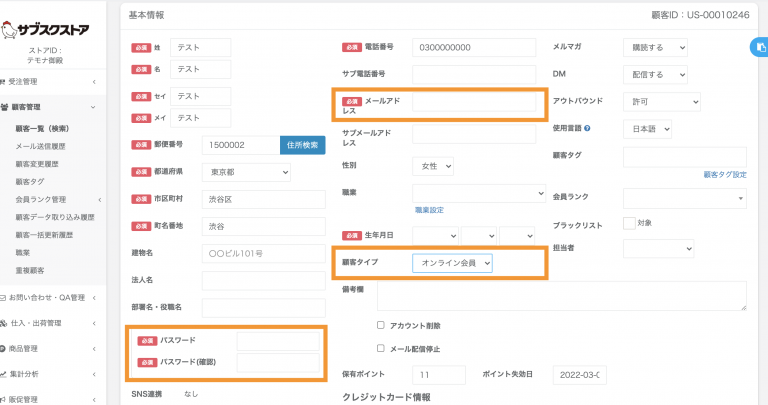
Task: Open the メルマガ subscription dropdown
Action: [654, 47]
